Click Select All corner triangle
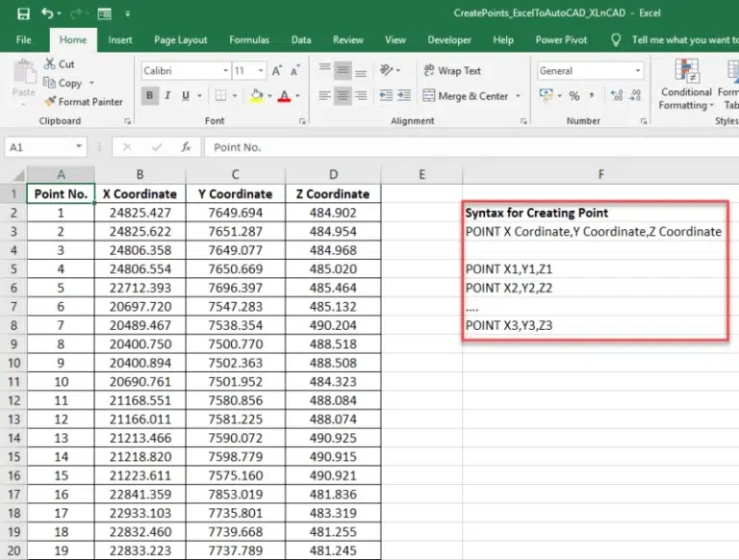The width and height of the screenshot is (739, 560). point(18,175)
